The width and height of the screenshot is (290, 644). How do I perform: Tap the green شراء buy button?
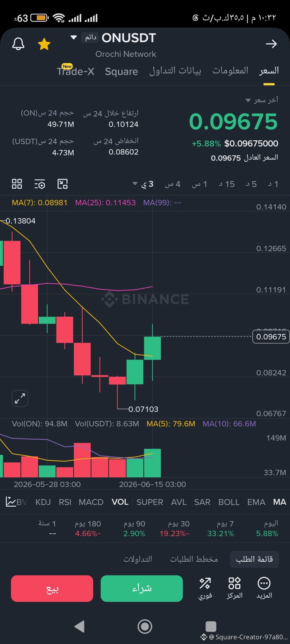(142, 588)
